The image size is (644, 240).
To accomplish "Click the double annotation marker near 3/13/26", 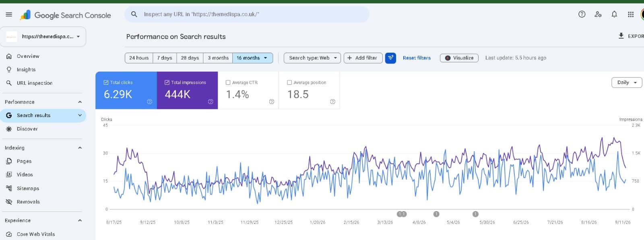I will point(402,214).
